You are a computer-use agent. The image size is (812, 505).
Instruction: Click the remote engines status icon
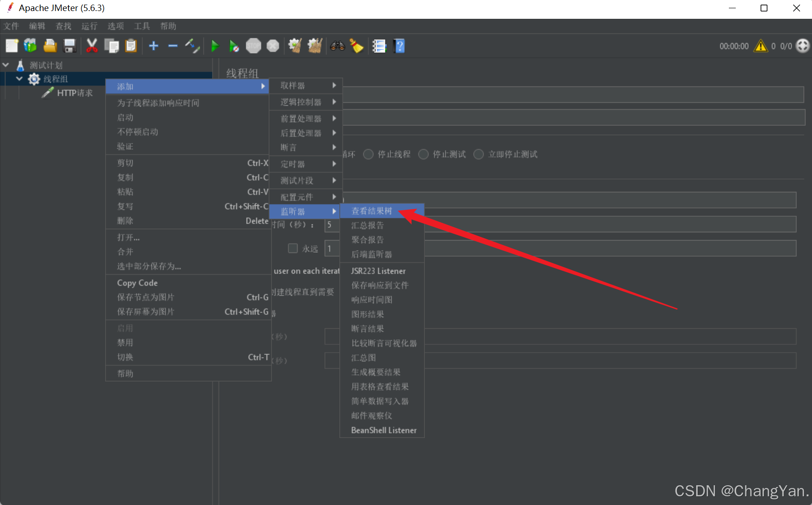click(802, 46)
